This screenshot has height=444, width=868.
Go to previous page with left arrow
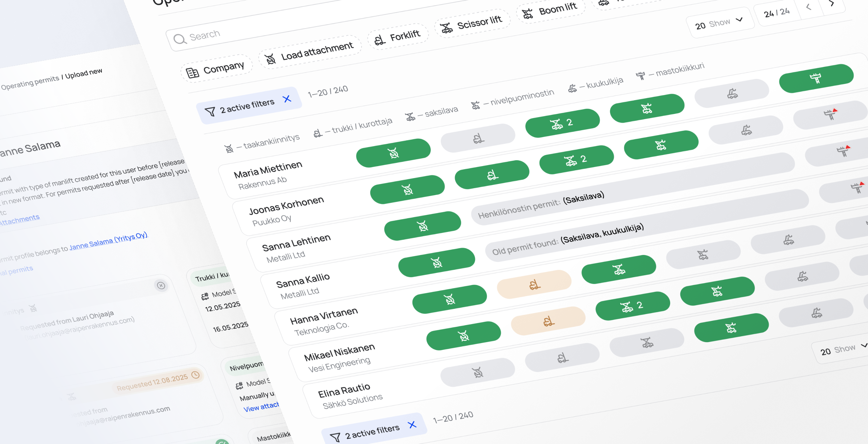click(x=808, y=7)
